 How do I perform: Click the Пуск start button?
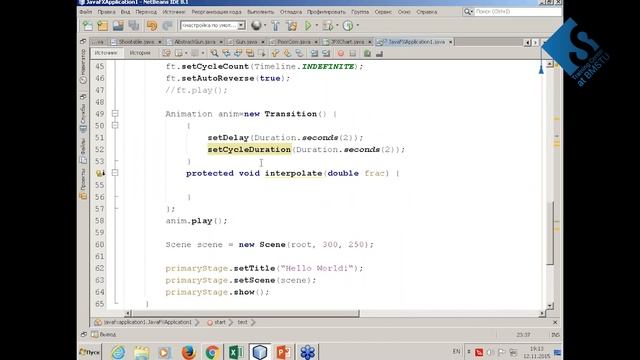tap(89, 352)
